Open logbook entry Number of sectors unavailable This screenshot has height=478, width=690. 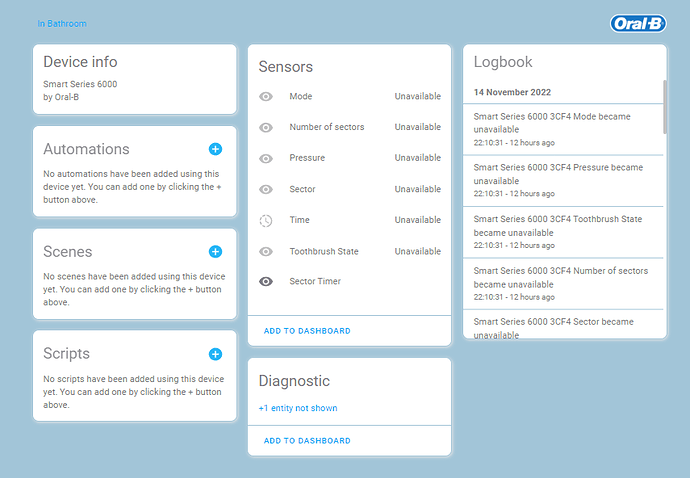(563, 283)
